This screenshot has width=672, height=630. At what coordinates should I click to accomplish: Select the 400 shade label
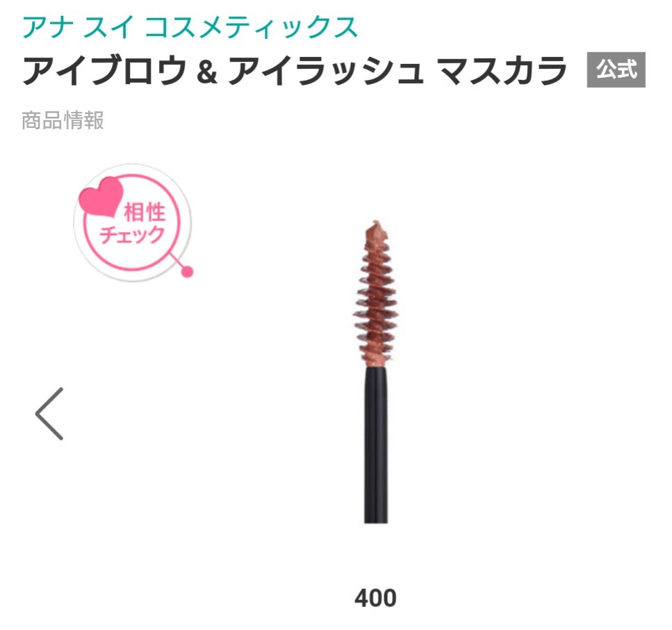coord(375,598)
